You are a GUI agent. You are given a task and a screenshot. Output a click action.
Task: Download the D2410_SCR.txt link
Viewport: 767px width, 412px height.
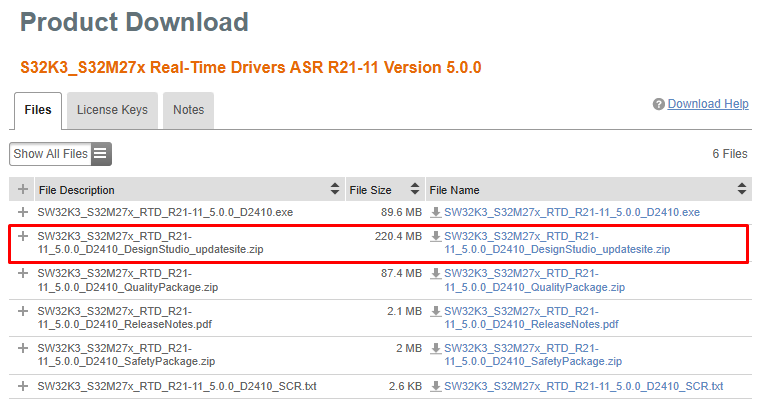point(584,386)
